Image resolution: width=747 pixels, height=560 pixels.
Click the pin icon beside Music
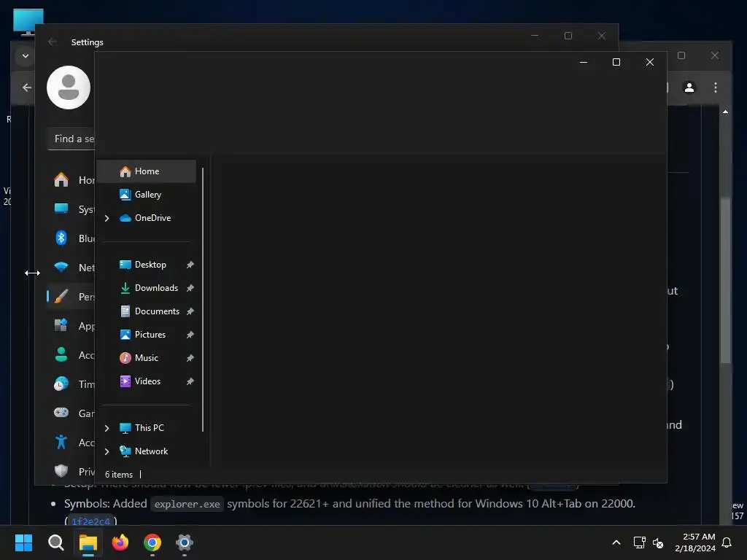(190, 358)
